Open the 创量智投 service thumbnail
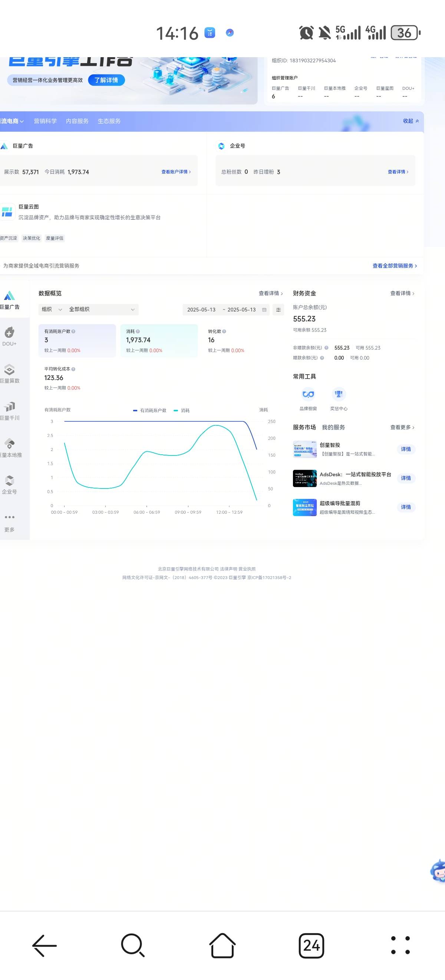Viewport: 445px width, 980px height. (x=305, y=449)
